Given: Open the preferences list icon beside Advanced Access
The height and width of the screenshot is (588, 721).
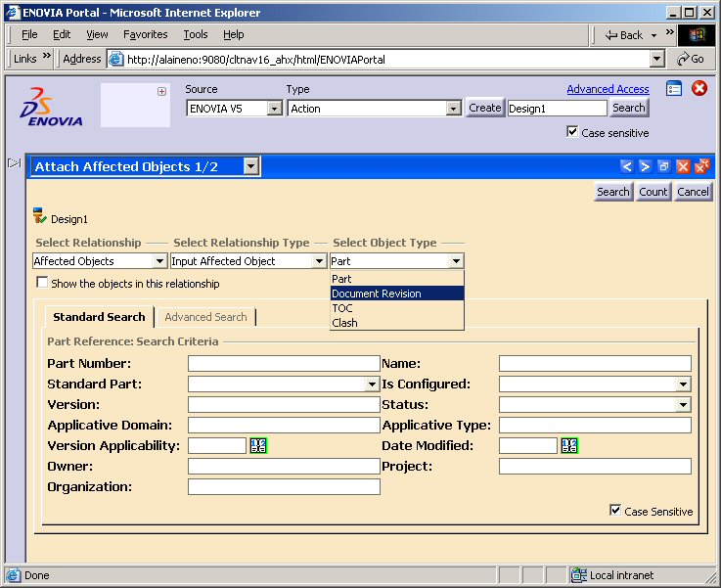Looking at the screenshot, I should click(674, 88).
